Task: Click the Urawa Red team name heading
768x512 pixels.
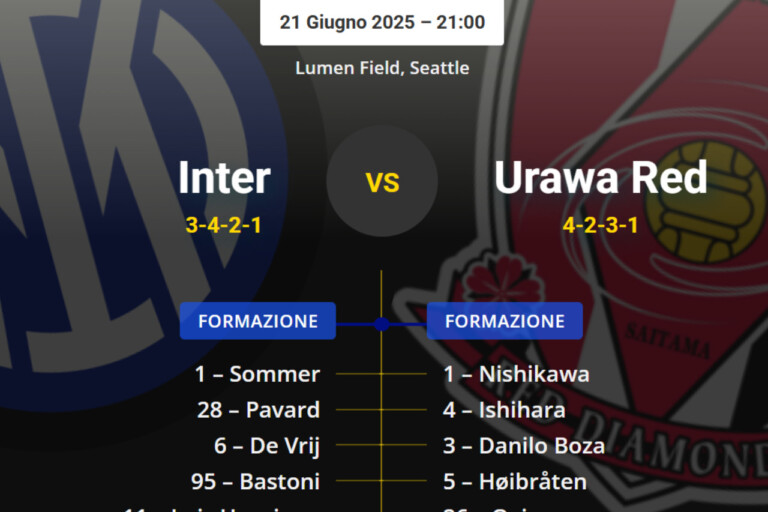Action: [600, 178]
